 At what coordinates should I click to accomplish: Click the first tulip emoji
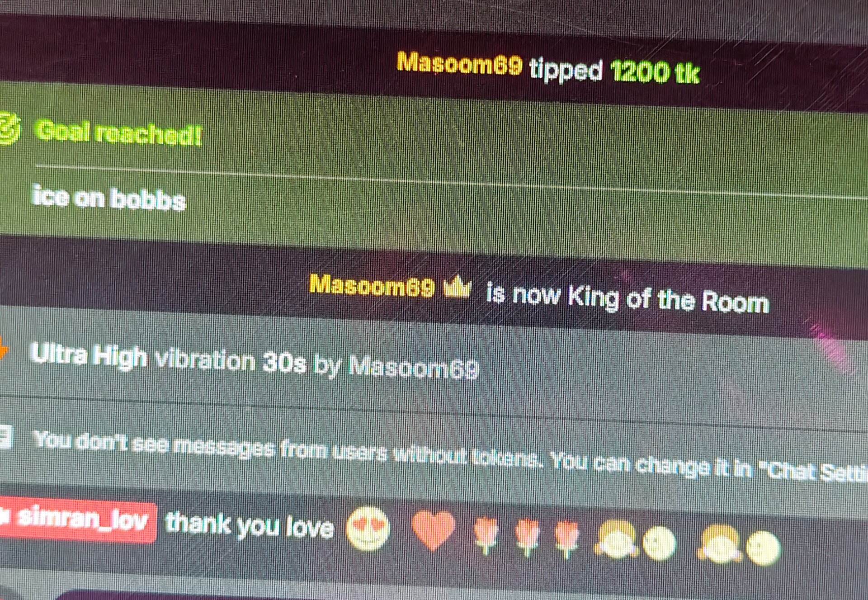(x=486, y=535)
